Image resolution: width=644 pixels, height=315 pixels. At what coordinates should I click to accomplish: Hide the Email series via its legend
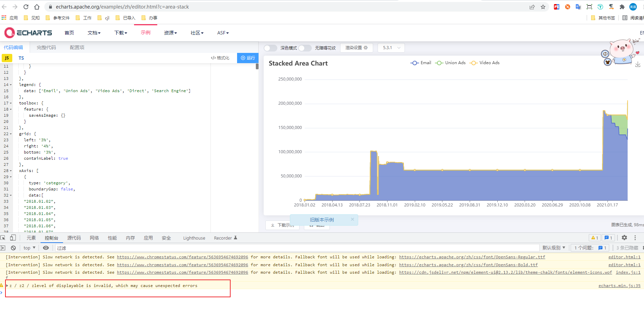(x=421, y=63)
